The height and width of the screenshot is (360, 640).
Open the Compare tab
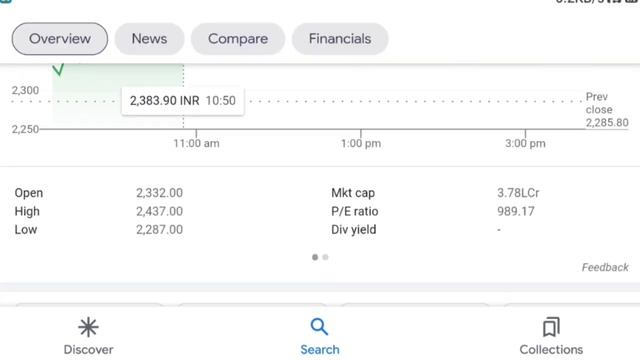(x=238, y=39)
